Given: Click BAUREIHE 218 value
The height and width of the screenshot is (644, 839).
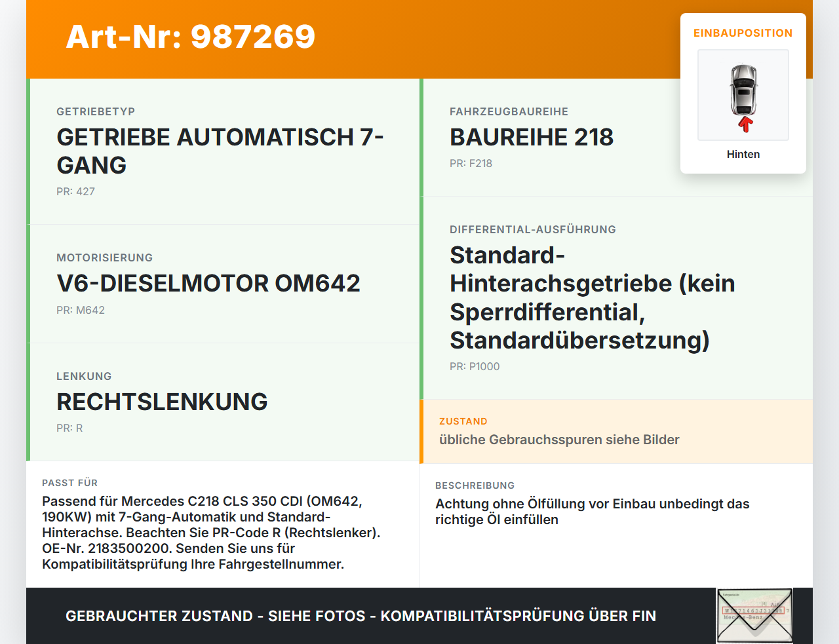Looking at the screenshot, I should point(532,138).
